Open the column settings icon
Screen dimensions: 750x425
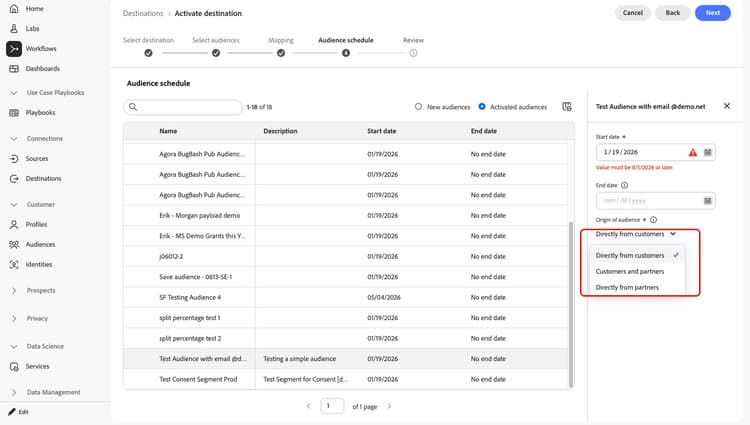(567, 107)
